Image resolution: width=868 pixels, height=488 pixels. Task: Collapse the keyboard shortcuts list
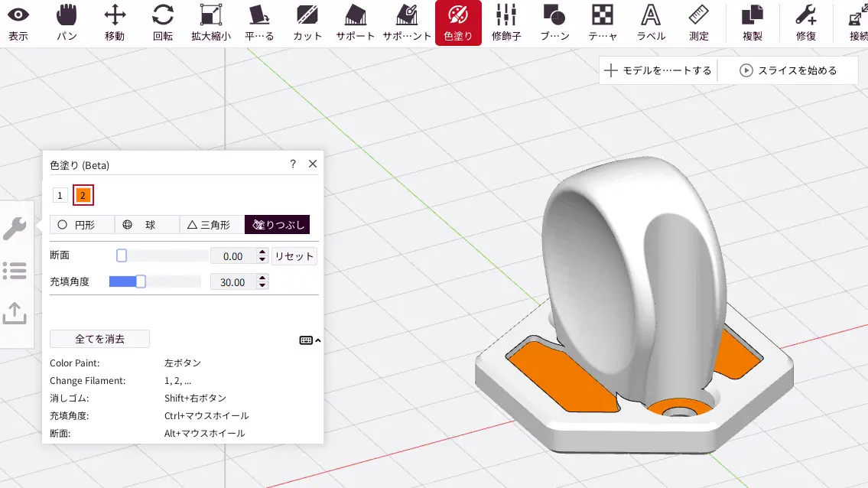click(310, 340)
